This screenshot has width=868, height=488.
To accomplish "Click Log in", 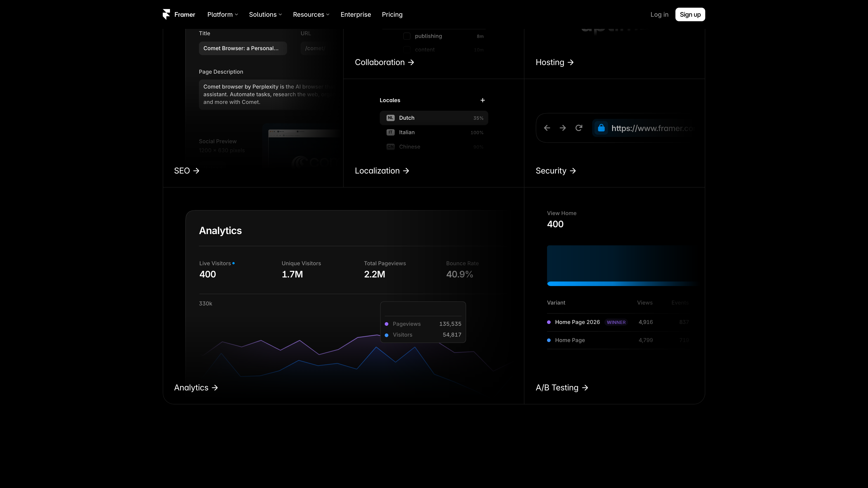I will 659,14.
